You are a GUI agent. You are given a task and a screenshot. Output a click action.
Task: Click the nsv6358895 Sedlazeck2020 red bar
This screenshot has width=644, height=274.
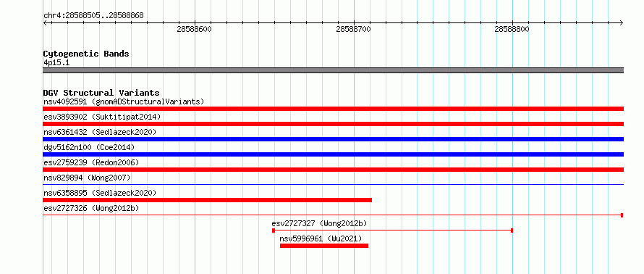[x=208, y=200]
